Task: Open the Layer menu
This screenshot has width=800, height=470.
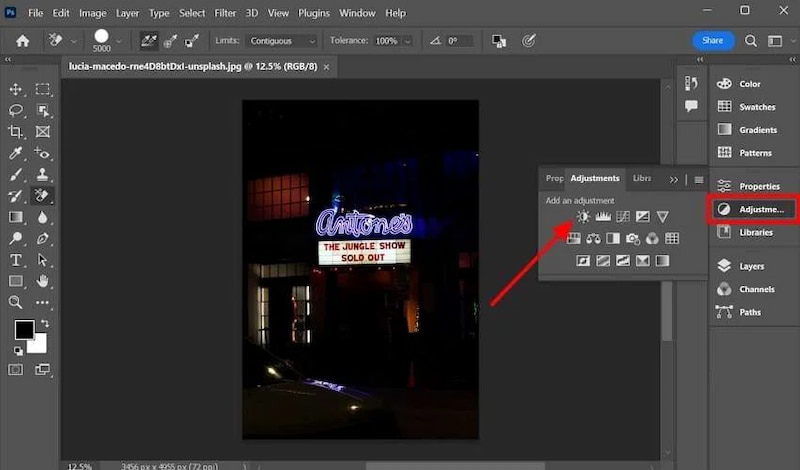Action: pyautogui.click(x=128, y=13)
